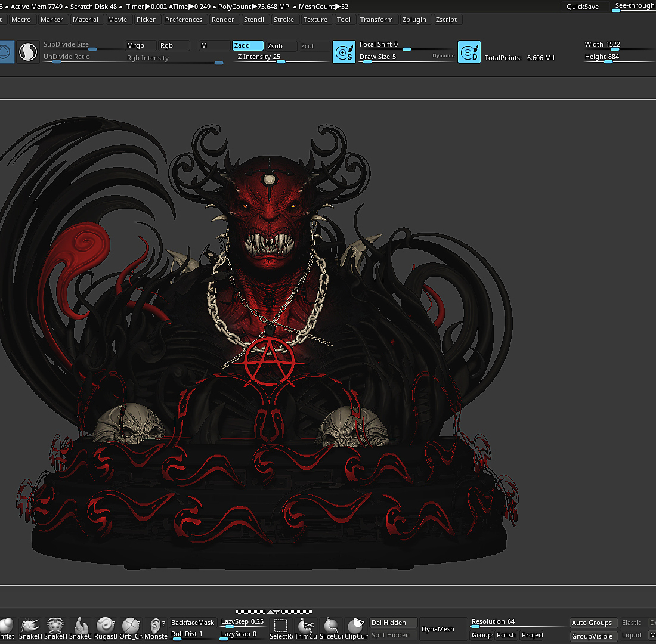Click Del Hidden button
Image resolution: width=656 pixels, height=644 pixels.
tap(393, 623)
